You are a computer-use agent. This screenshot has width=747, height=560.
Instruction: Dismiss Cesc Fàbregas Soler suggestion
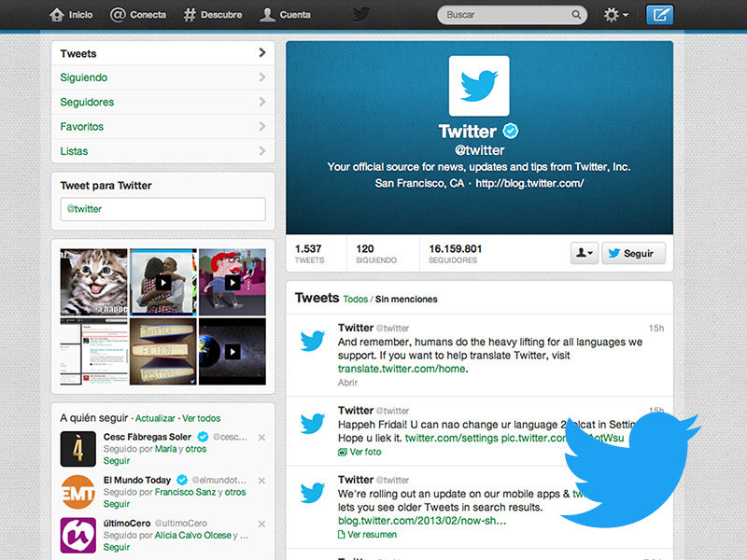click(261, 438)
